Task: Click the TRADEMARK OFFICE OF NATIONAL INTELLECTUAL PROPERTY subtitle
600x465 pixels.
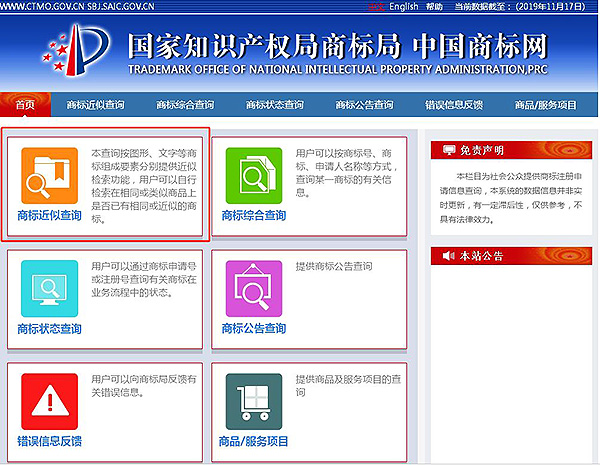Action: [x=338, y=69]
